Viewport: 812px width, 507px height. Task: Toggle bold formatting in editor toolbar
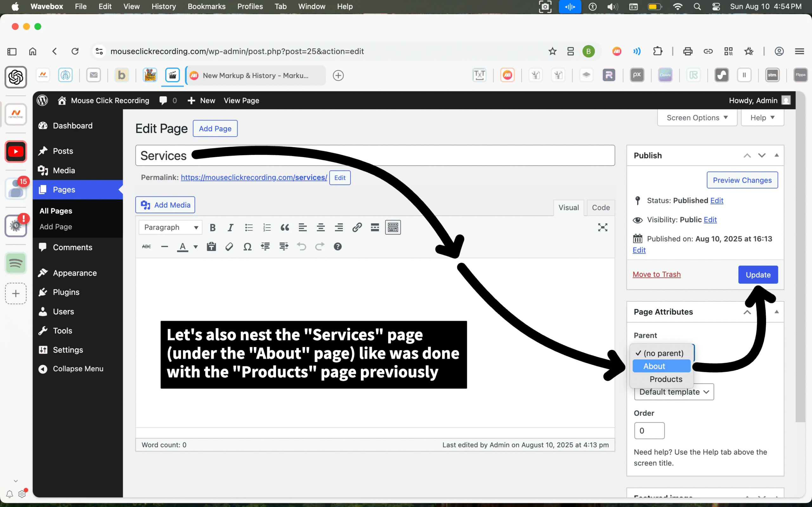coord(213,228)
